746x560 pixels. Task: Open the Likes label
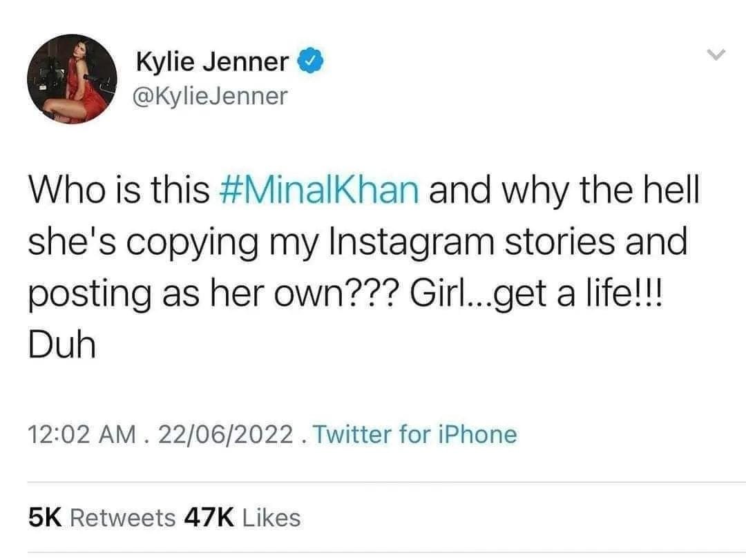point(273,517)
